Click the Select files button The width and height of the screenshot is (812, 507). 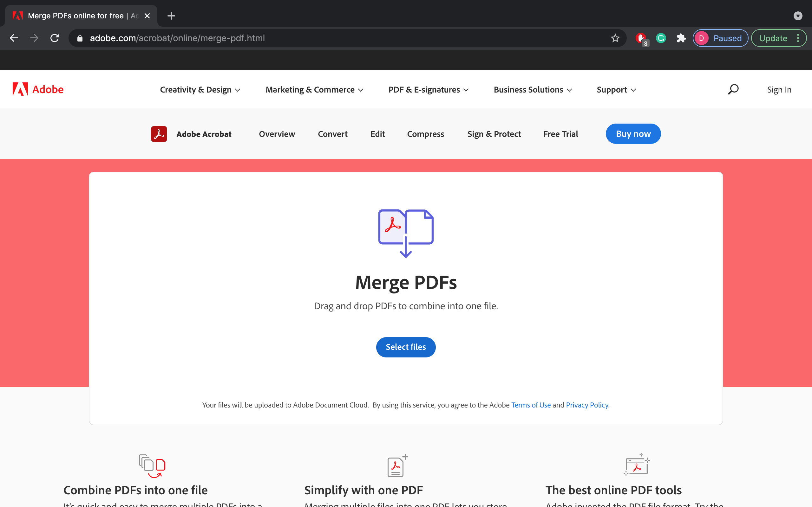(x=406, y=347)
